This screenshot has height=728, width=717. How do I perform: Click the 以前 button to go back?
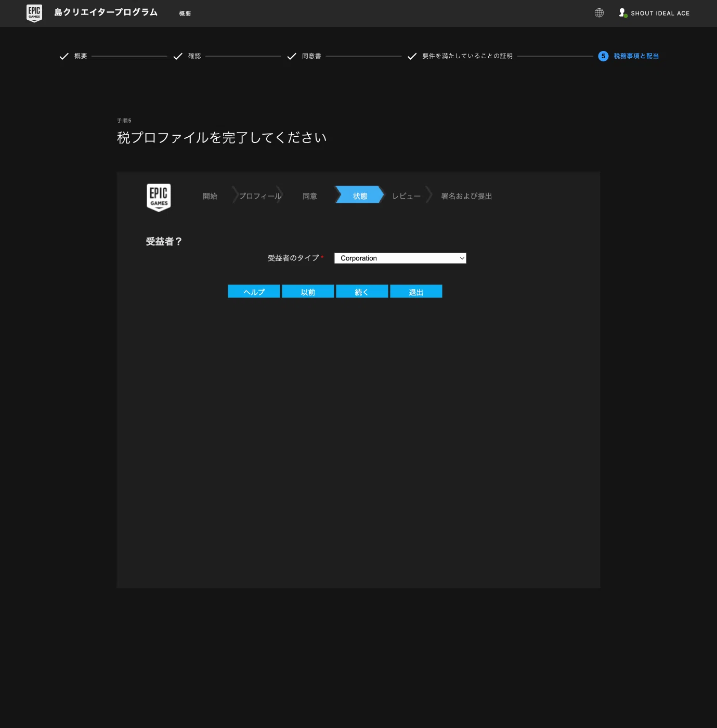308,291
